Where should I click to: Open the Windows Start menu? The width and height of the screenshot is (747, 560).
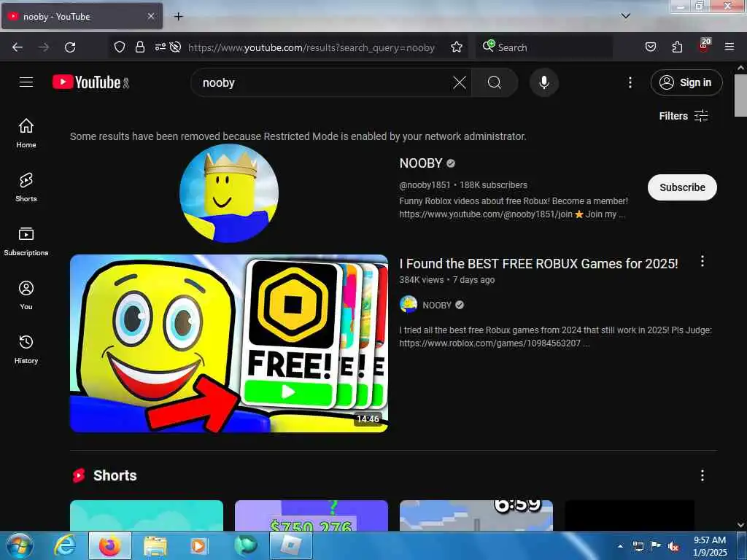pyautogui.click(x=19, y=546)
